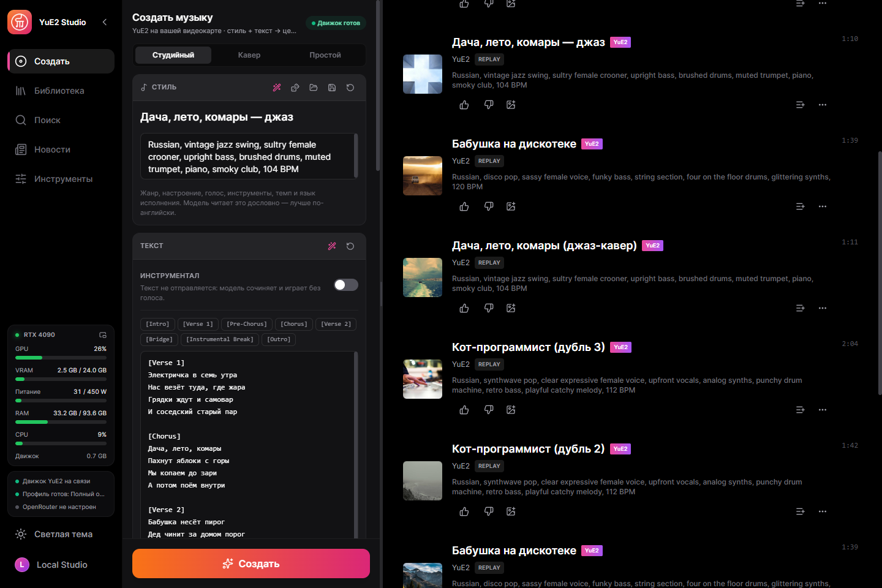
Task: Generate cover image for first Бабушка на дискотеке
Action: pos(511,206)
